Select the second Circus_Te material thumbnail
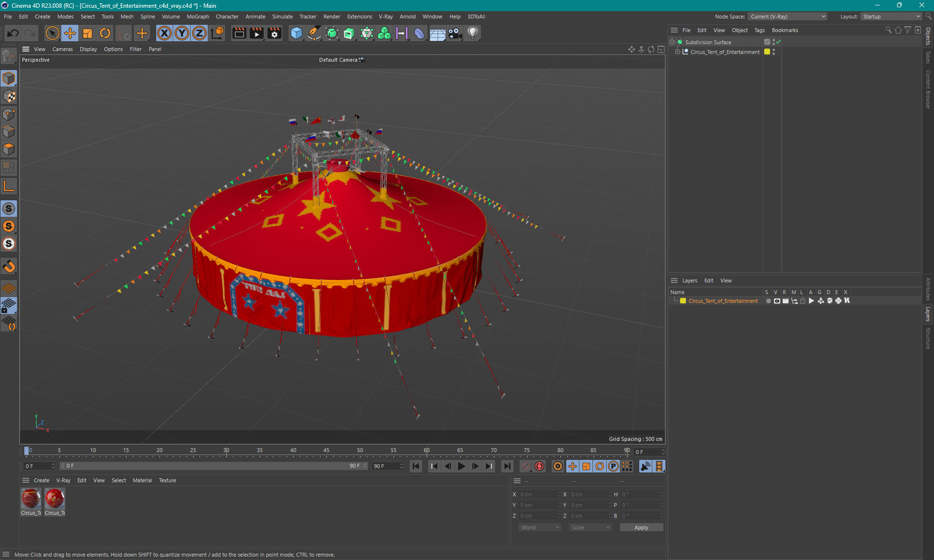Image resolution: width=934 pixels, height=560 pixels. click(54, 499)
